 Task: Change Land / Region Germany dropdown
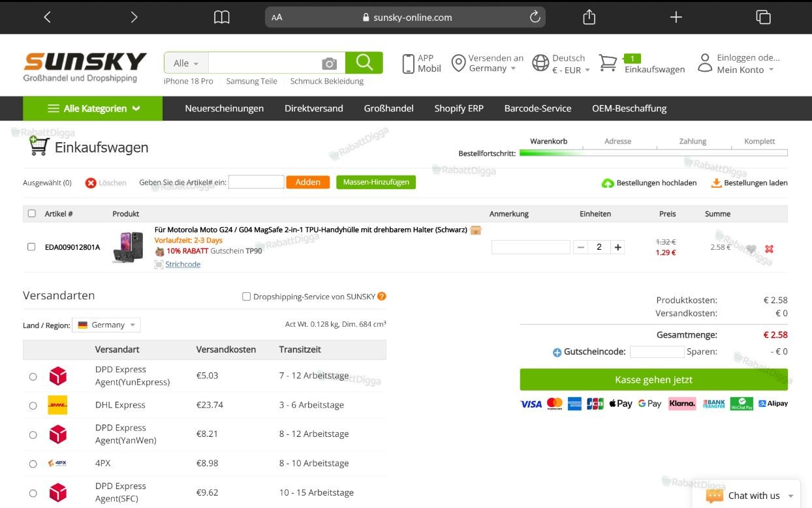pyautogui.click(x=106, y=325)
